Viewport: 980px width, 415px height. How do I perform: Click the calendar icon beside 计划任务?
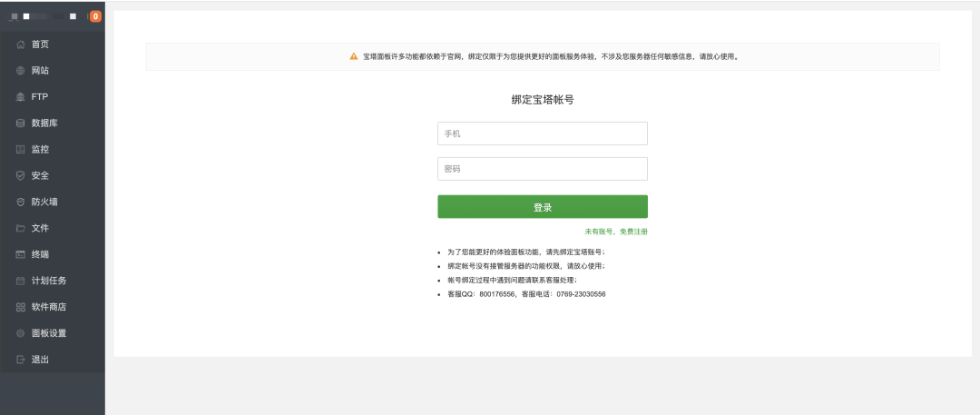point(20,281)
